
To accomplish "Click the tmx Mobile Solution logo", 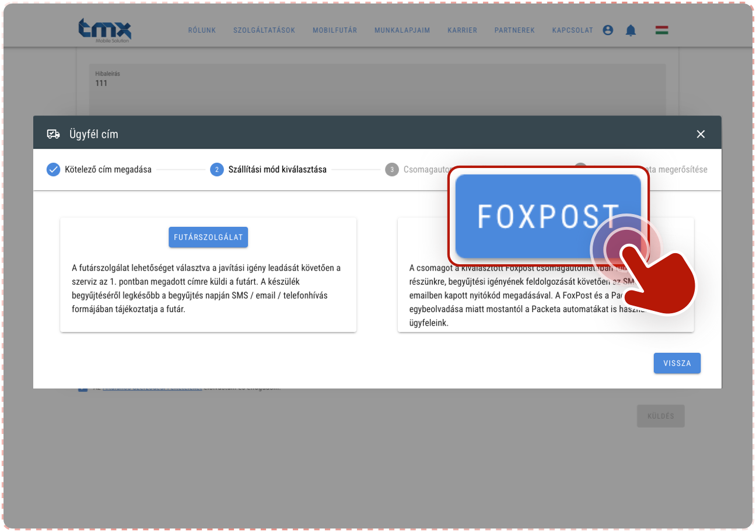I will [x=105, y=30].
